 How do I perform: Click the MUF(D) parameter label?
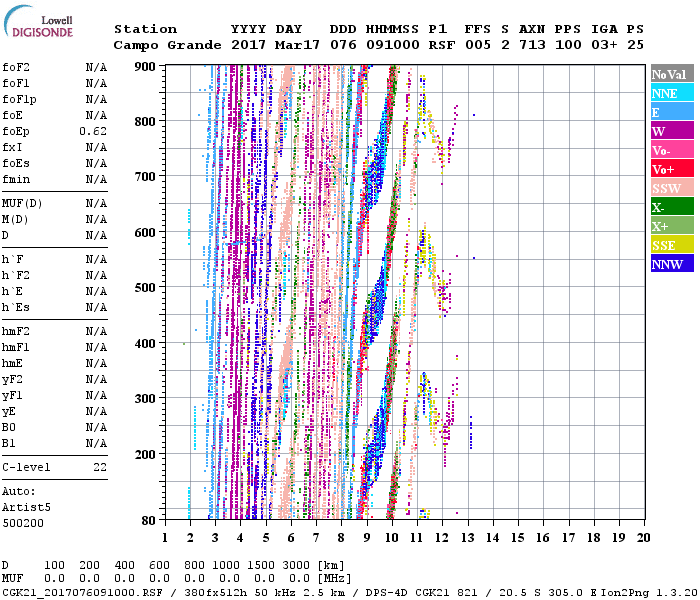point(22,204)
